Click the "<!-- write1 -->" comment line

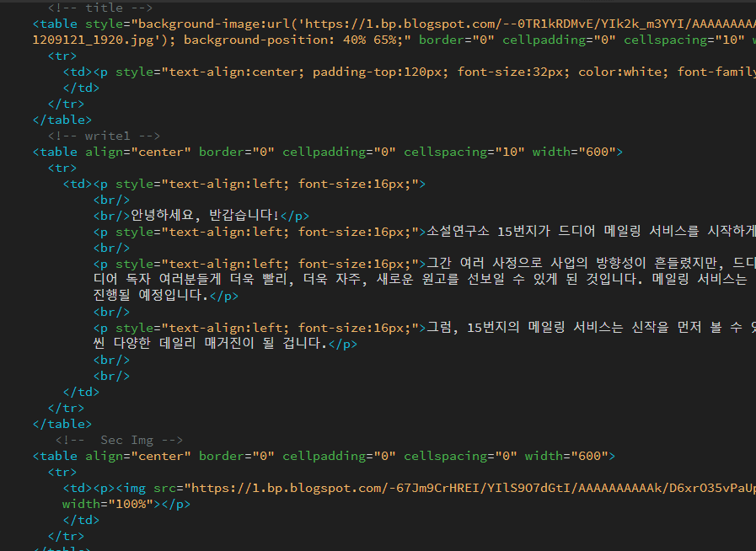coord(104,136)
